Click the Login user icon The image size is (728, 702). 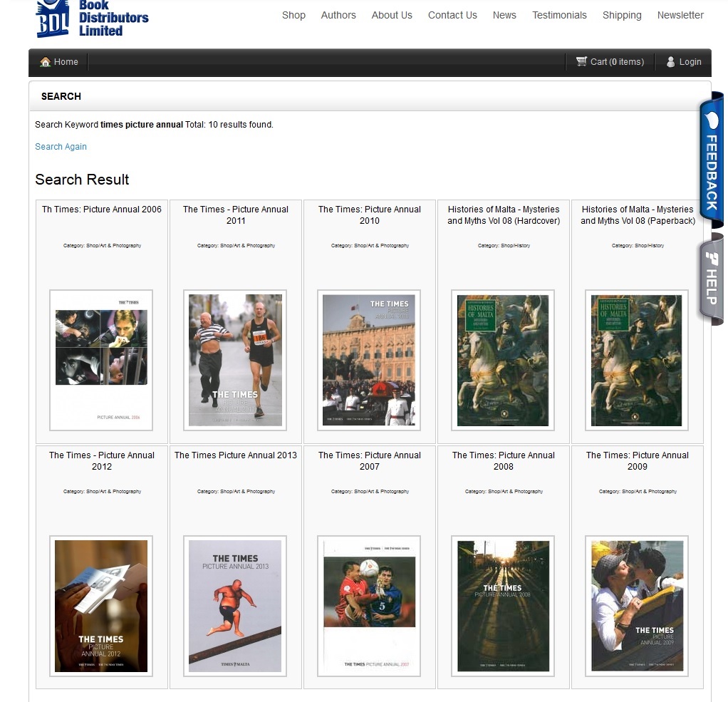(x=670, y=62)
